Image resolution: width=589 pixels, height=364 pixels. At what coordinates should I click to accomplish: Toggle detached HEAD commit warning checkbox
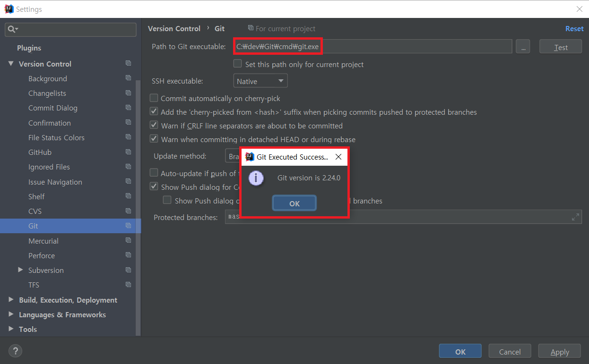[x=154, y=139]
